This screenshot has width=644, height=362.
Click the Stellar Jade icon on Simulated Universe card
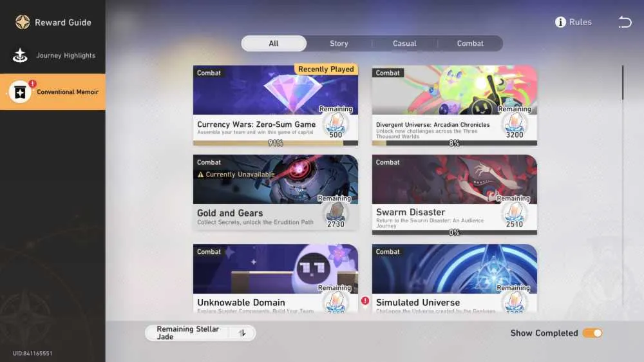coord(514,302)
